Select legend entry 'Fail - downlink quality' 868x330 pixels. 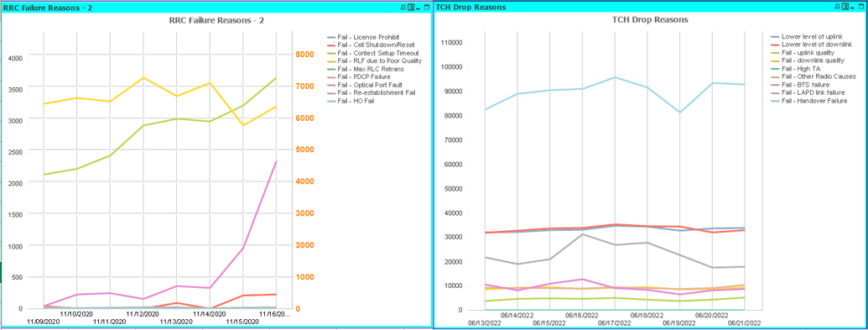pos(807,60)
